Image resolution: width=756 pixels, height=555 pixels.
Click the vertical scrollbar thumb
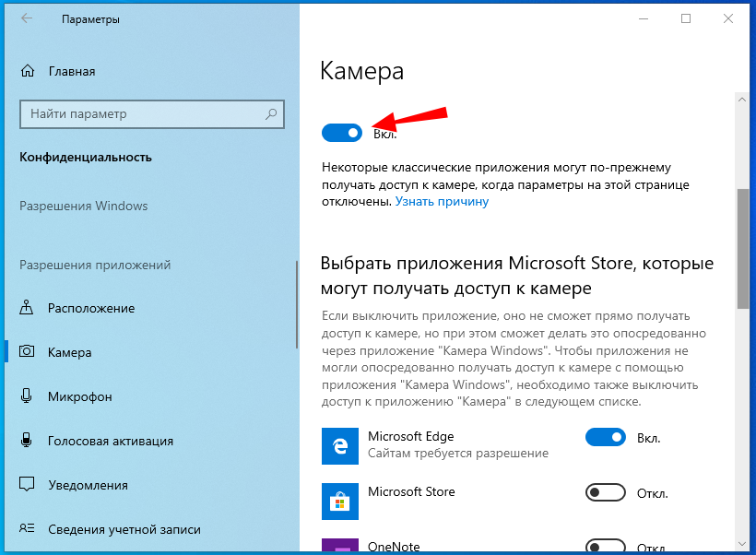pos(742,249)
